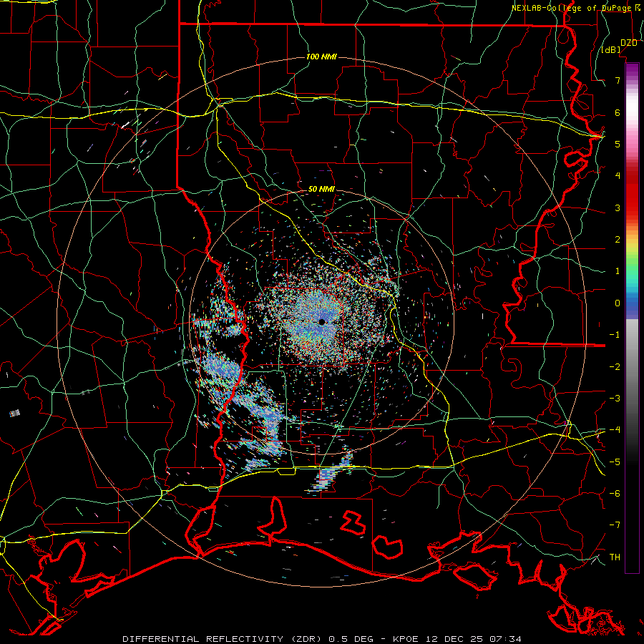Click the '5' value on the scale
The image size is (644, 644).
click(x=618, y=144)
